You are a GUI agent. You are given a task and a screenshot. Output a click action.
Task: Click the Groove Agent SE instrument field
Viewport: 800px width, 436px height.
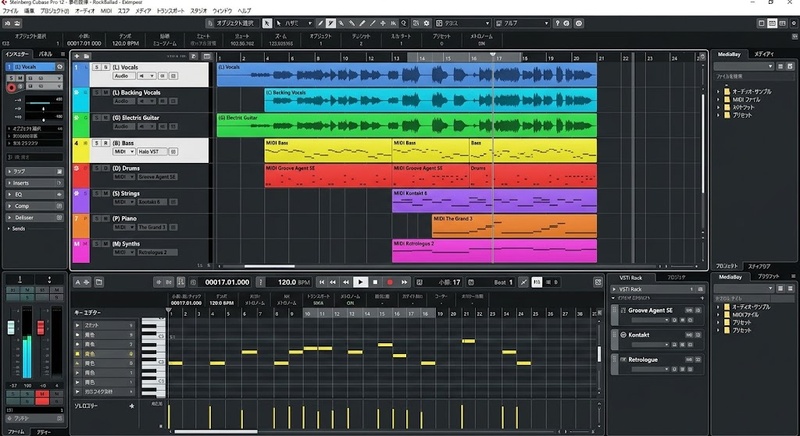(x=158, y=176)
